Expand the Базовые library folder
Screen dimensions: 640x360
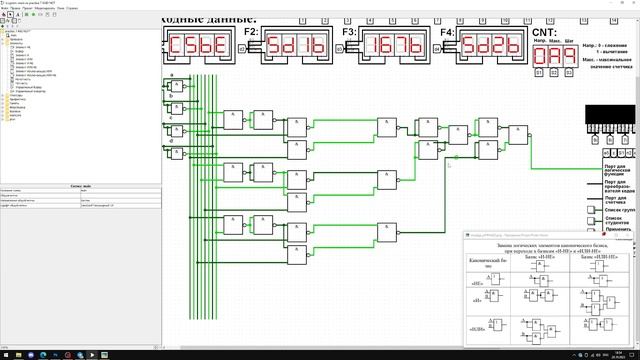pos(3,111)
